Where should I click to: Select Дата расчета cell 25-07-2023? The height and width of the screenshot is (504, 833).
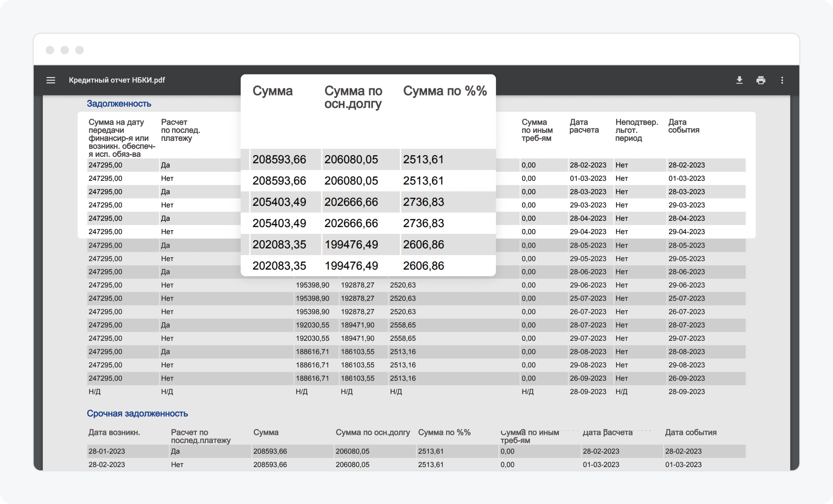(x=588, y=299)
